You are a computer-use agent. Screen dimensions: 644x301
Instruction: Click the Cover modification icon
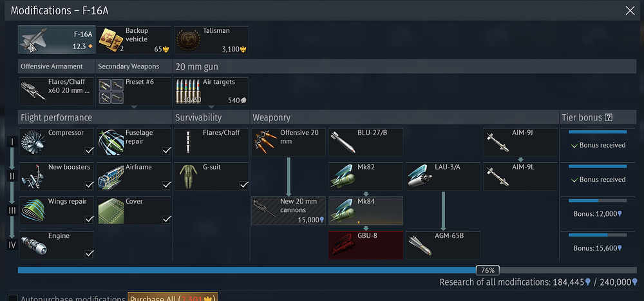(x=111, y=211)
